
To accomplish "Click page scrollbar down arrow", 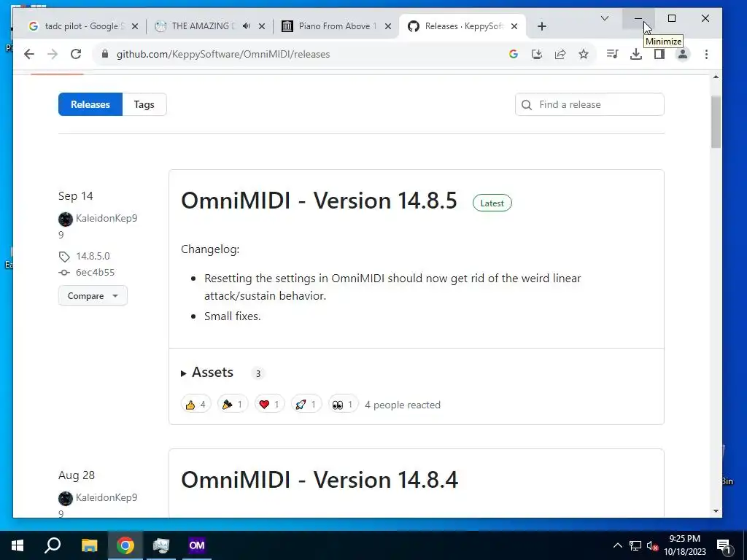I will click(716, 511).
